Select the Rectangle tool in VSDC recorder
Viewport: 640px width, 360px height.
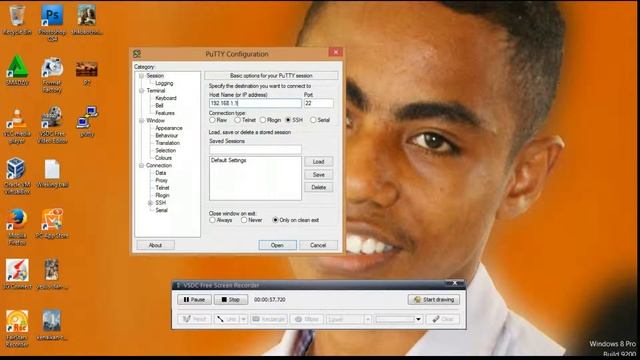(269, 319)
